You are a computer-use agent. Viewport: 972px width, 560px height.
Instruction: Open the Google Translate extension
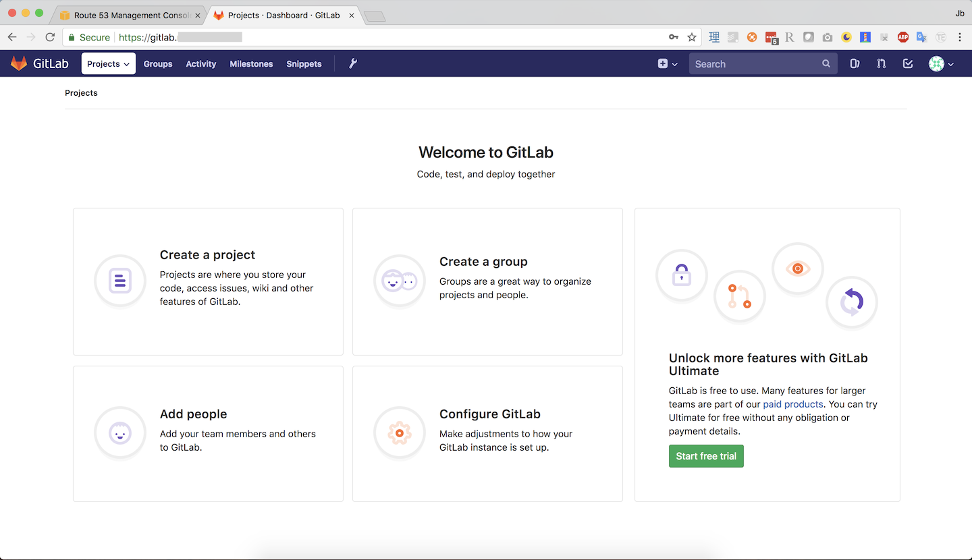(922, 38)
